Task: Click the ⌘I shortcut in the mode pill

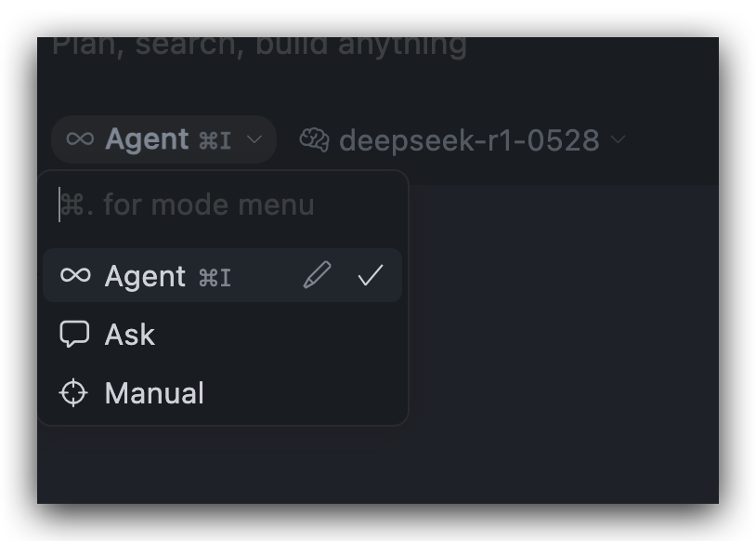Action: [215, 140]
